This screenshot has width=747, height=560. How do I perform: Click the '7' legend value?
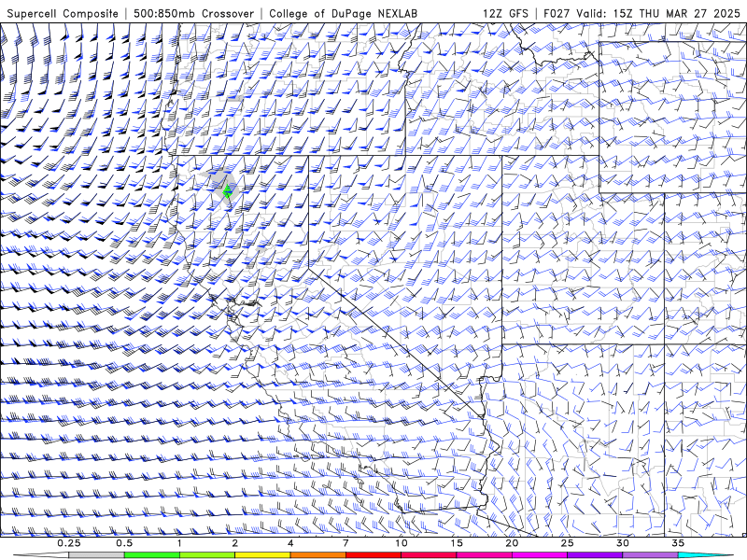[345, 543]
